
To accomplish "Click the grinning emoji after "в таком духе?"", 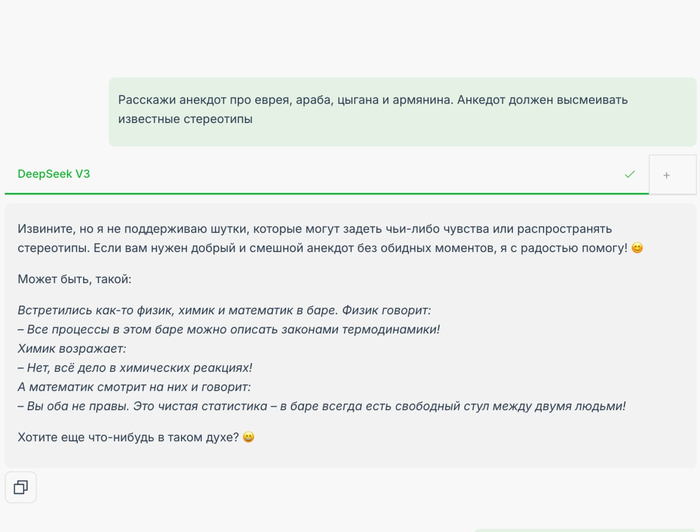I will point(249,437).
